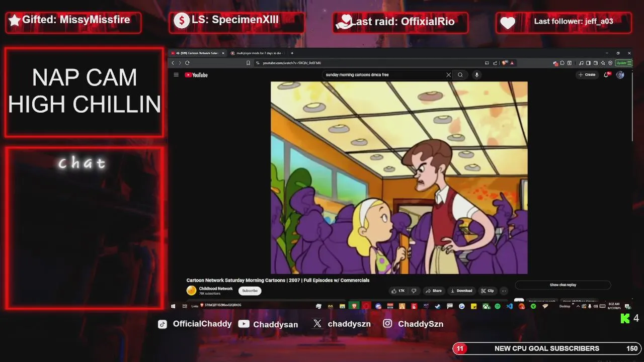The height and width of the screenshot is (362, 644).
Task: Click Show chat replay
Action: pyautogui.click(x=562, y=285)
